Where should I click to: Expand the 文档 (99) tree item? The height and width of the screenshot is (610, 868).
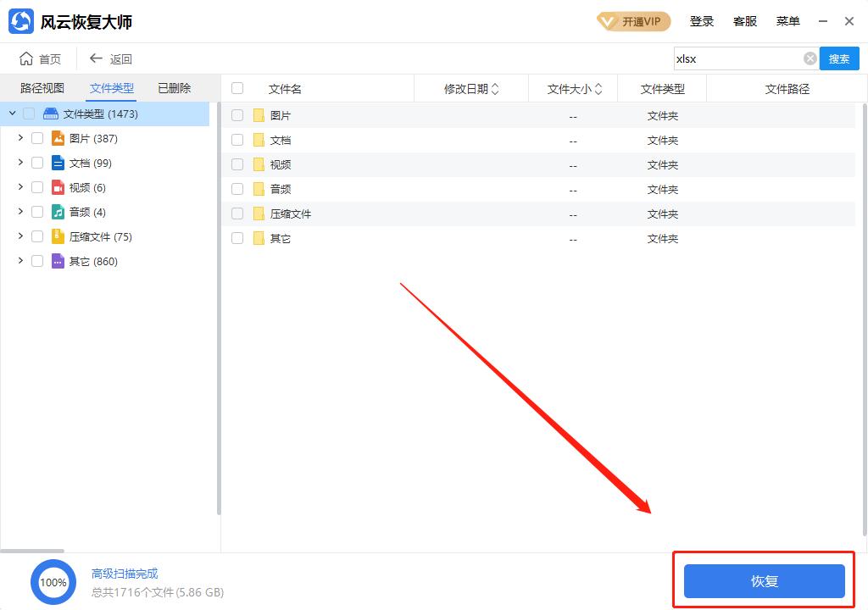click(19, 162)
